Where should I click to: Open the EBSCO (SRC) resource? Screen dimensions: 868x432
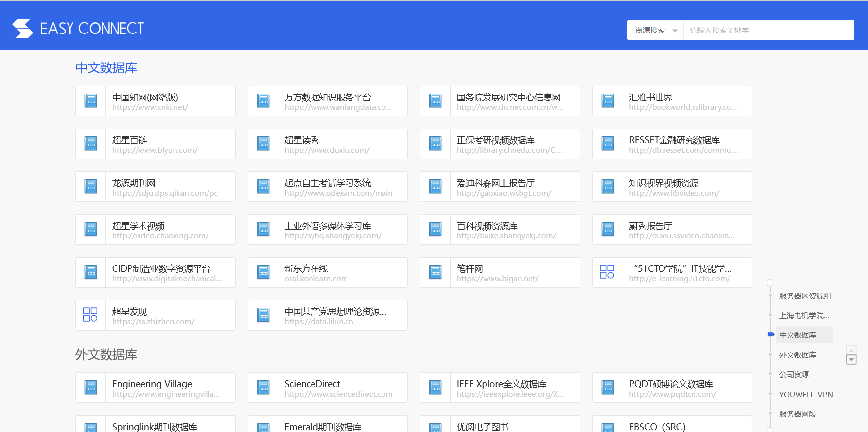(672, 424)
